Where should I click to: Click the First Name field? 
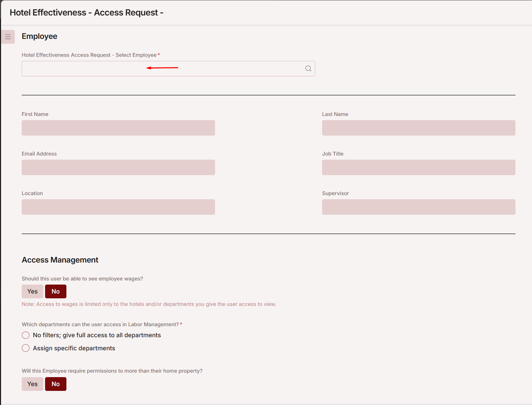(x=118, y=128)
